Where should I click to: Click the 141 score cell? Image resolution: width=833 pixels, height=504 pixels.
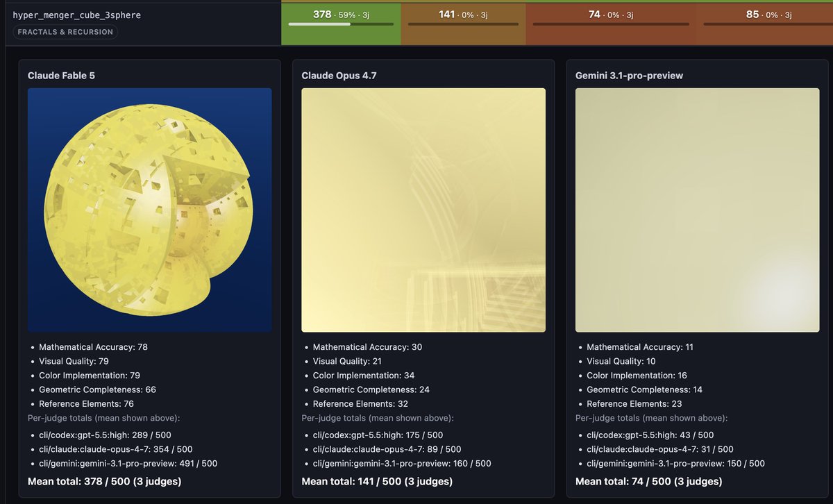pyautogui.click(x=464, y=23)
